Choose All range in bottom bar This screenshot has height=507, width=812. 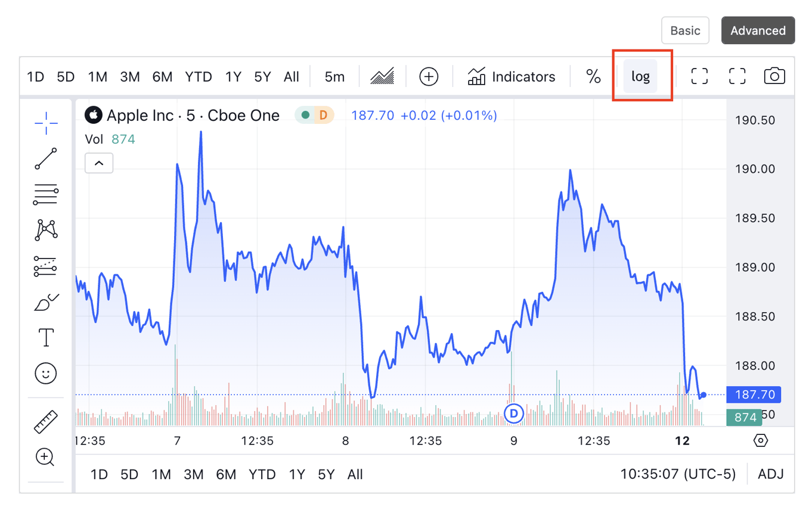pyautogui.click(x=355, y=475)
